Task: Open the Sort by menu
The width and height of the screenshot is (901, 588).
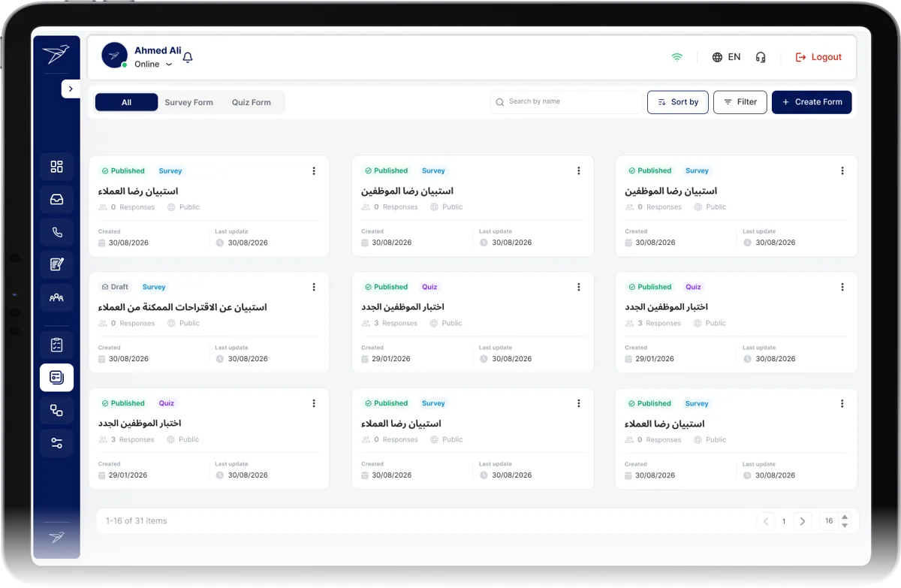Action: tap(678, 102)
